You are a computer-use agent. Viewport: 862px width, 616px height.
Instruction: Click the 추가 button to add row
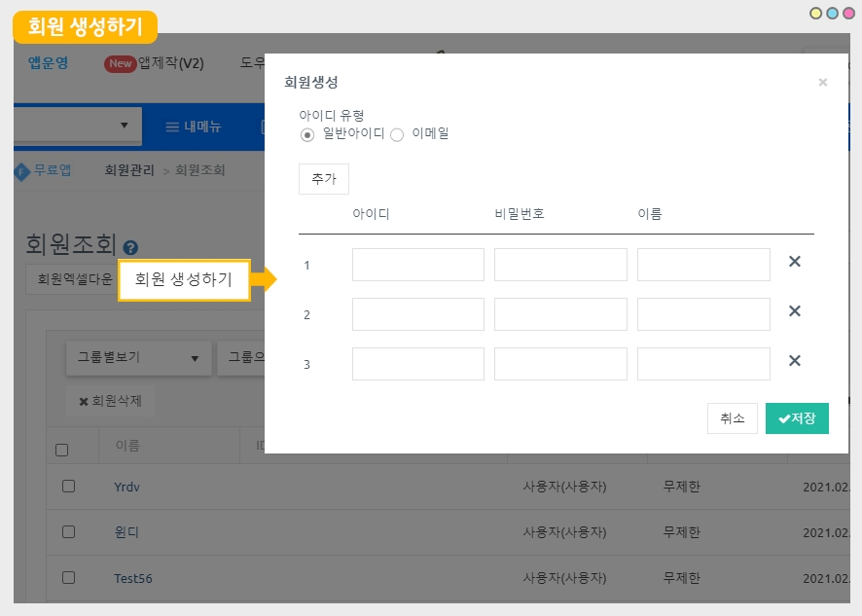point(323,179)
